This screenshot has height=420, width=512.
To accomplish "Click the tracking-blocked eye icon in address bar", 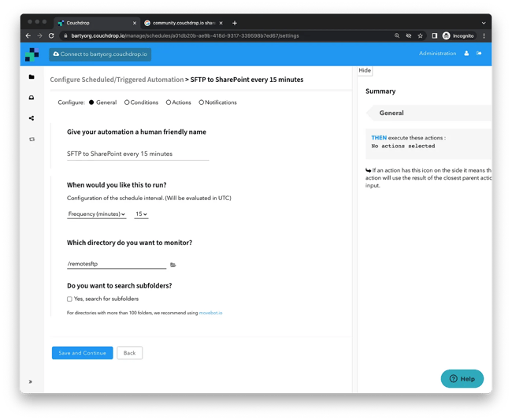I will pyautogui.click(x=409, y=35).
